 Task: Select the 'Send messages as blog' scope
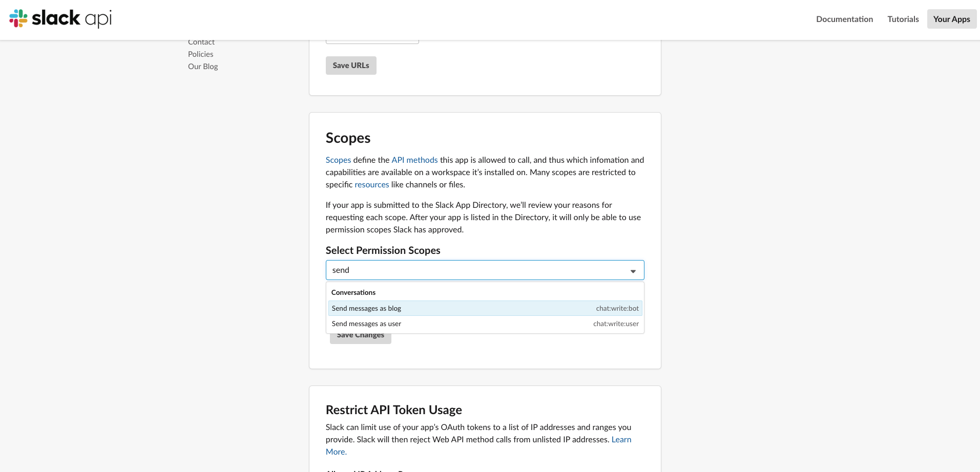pyautogui.click(x=366, y=308)
